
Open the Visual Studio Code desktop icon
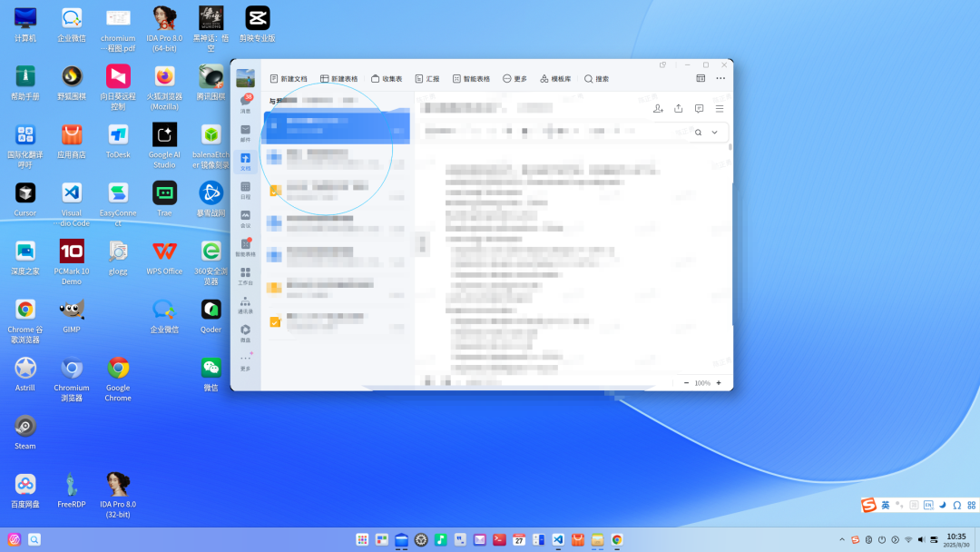[x=72, y=203]
